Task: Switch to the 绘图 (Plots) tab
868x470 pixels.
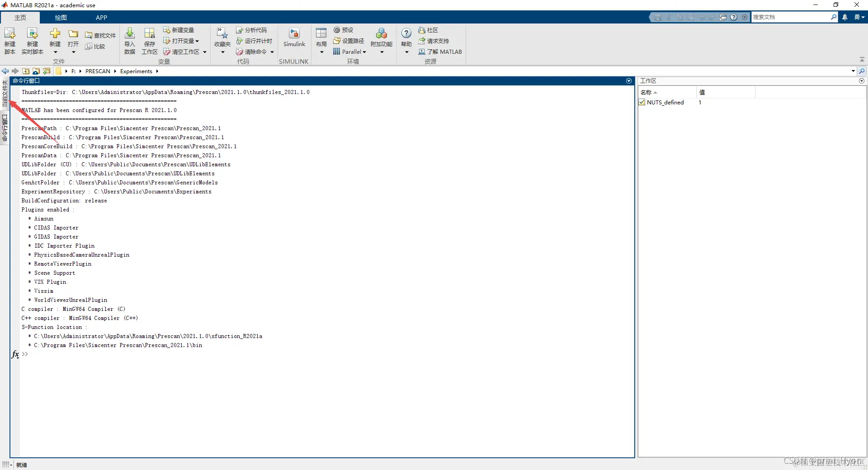Action: [x=61, y=17]
